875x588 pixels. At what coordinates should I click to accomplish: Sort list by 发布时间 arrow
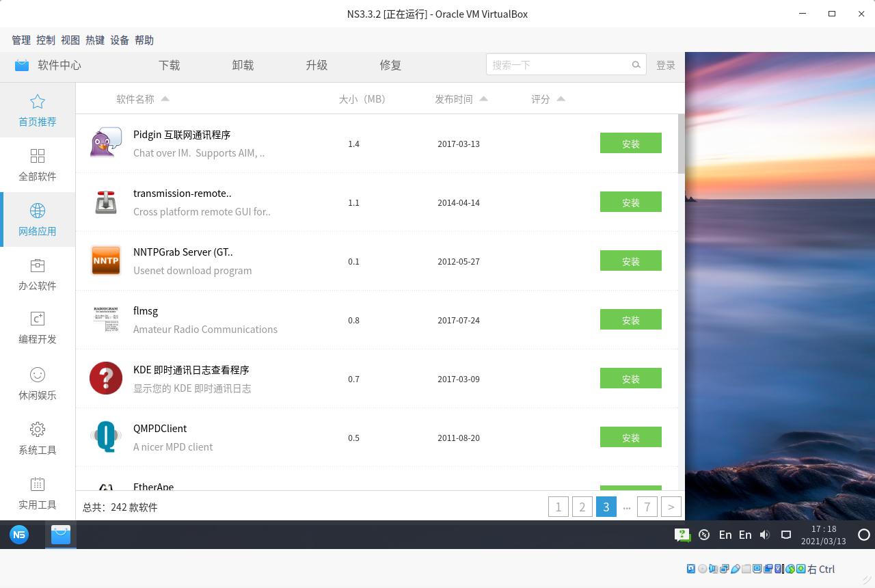click(x=483, y=99)
